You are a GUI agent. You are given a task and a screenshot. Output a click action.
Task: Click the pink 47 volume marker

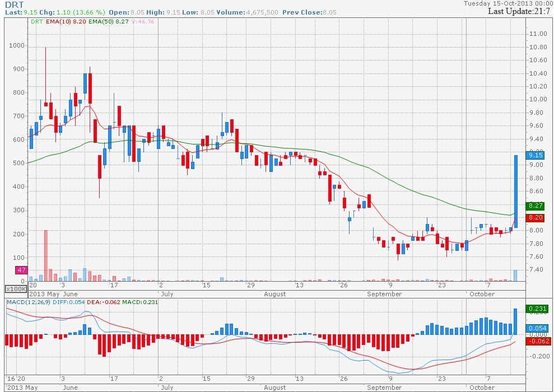[21, 270]
